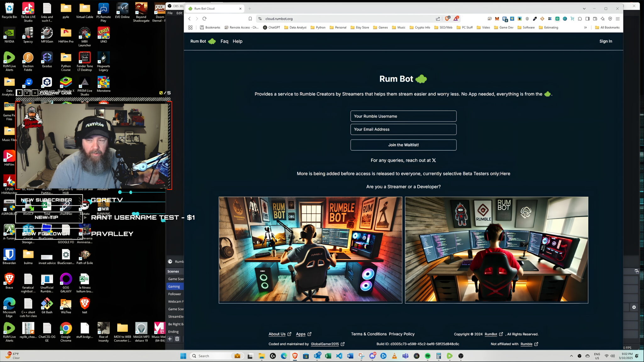Toggle the Brave sidebar panel
644x362 pixels.
point(587,19)
